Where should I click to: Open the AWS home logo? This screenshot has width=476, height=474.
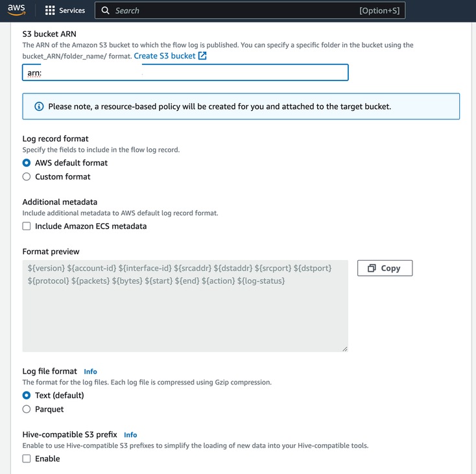(x=16, y=10)
